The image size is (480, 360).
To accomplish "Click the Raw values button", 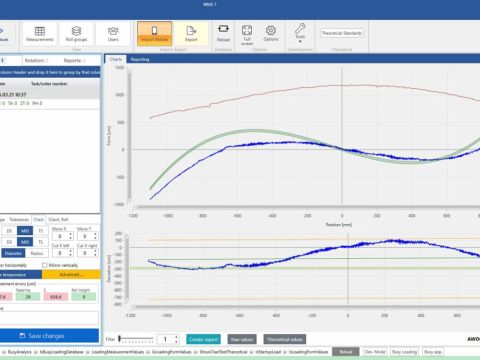I will tap(242, 339).
